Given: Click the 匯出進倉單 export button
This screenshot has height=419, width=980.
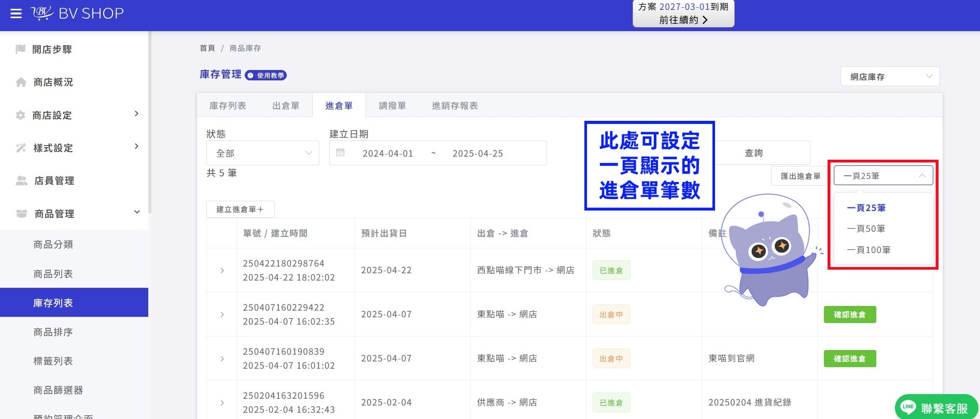Looking at the screenshot, I should [x=801, y=176].
